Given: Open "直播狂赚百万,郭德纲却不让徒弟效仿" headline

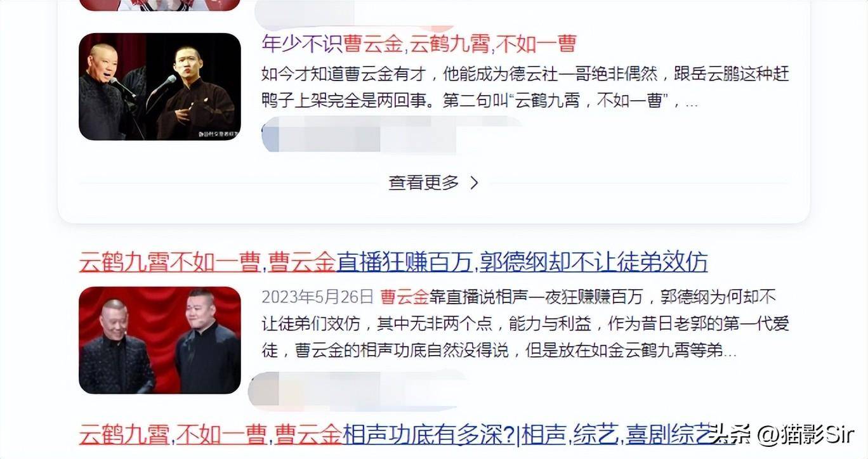Looking at the screenshot, I should [522, 262].
